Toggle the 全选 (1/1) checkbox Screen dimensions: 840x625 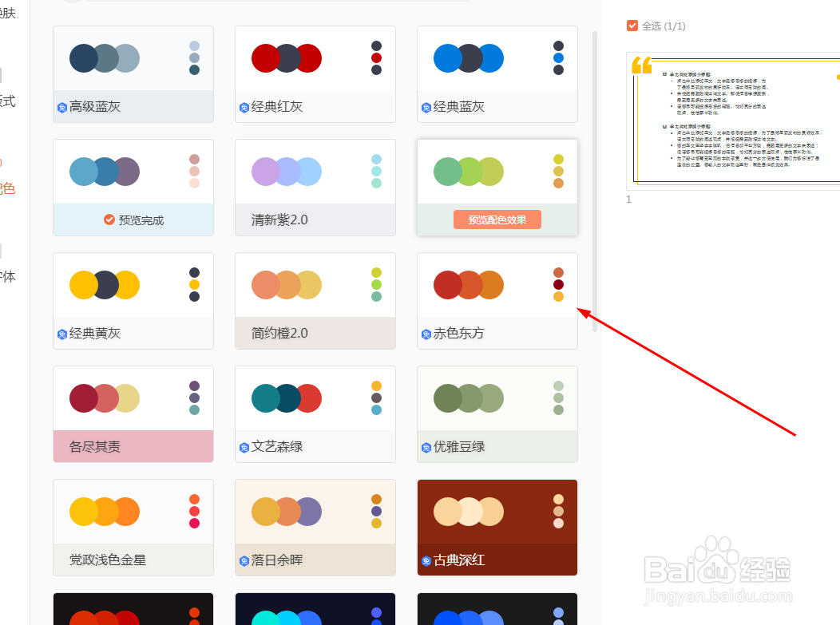tap(632, 26)
